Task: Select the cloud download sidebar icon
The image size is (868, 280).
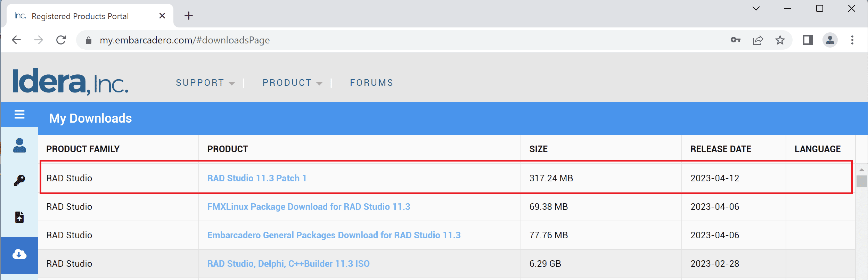Action: (x=19, y=255)
